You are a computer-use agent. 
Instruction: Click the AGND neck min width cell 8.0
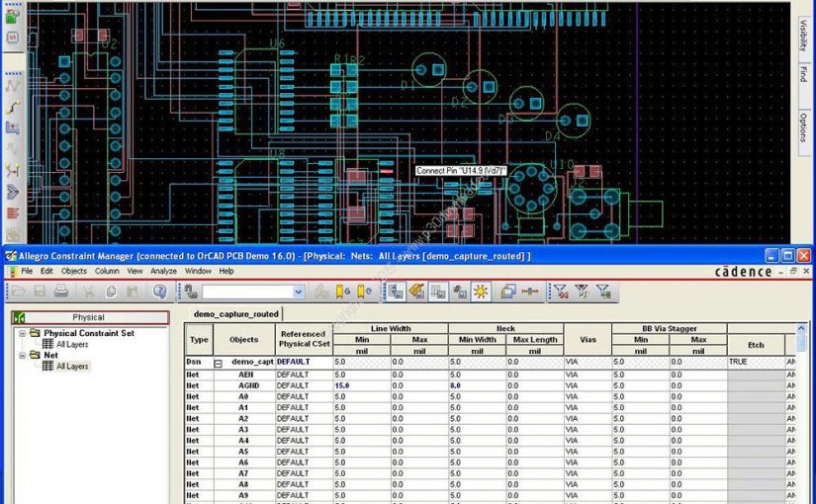pos(477,385)
